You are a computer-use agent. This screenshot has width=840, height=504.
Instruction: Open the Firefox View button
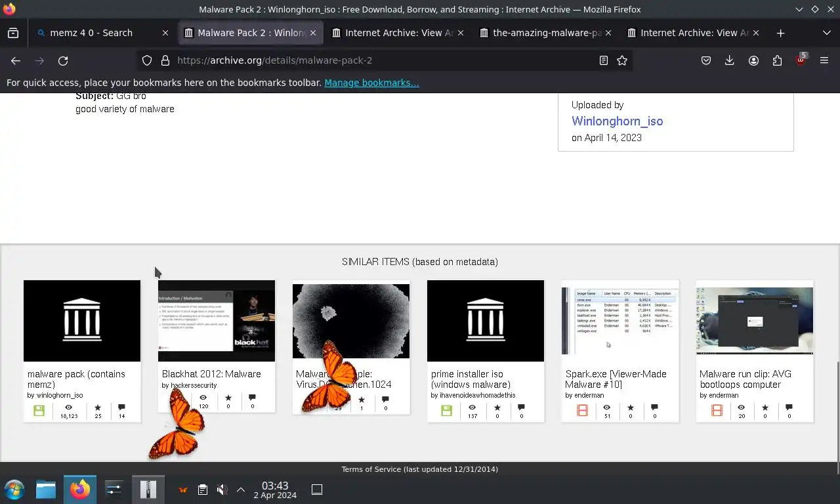click(13, 33)
